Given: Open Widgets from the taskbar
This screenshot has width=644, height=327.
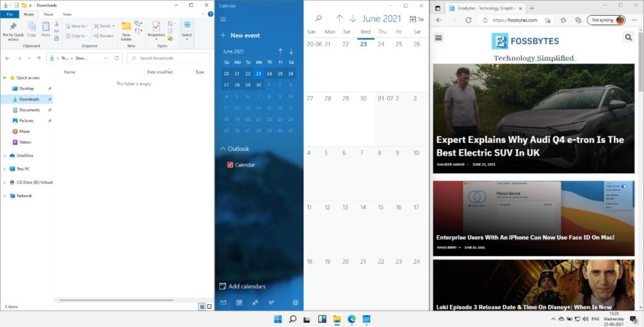Looking at the screenshot, I should pyautogui.click(x=323, y=319).
